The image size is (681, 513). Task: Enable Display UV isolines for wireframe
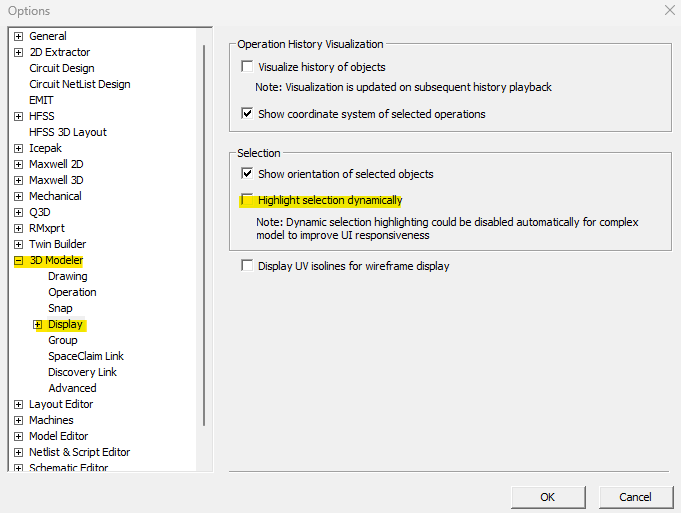click(x=247, y=266)
